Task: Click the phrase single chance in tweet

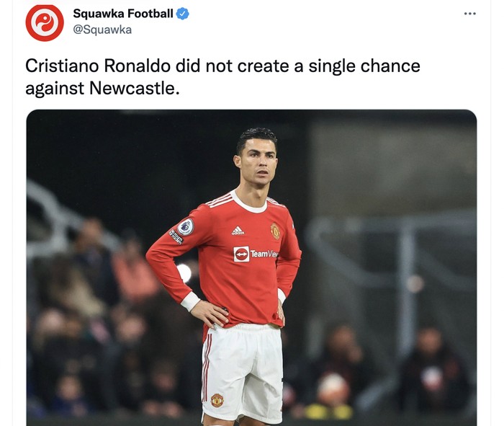Action: (364, 66)
